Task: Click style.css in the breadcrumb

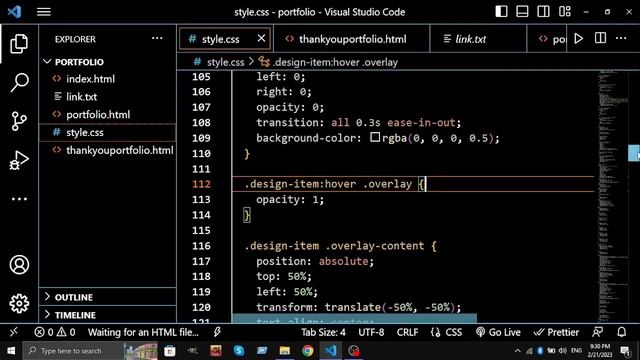Action: (225, 62)
